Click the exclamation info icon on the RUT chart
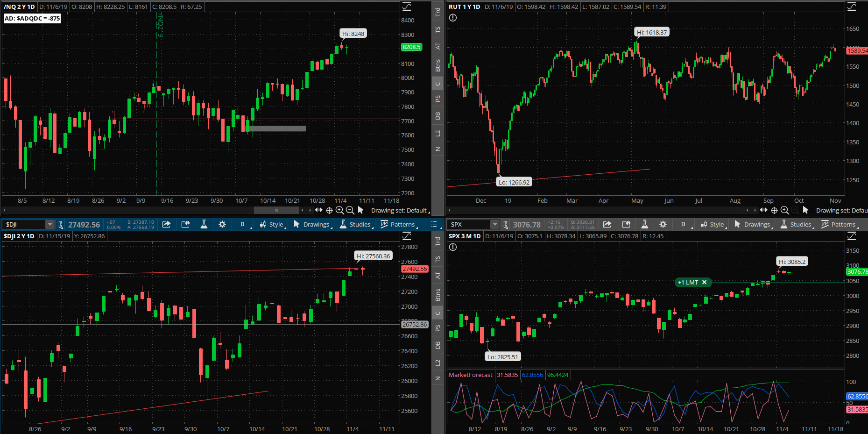This screenshot has height=434, width=868. click(x=453, y=18)
